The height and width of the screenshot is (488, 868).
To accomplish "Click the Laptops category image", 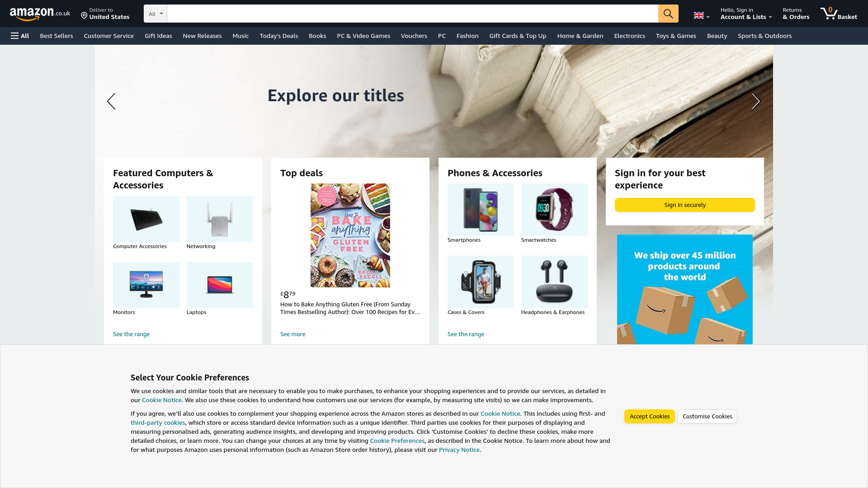I will tap(220, 285).
